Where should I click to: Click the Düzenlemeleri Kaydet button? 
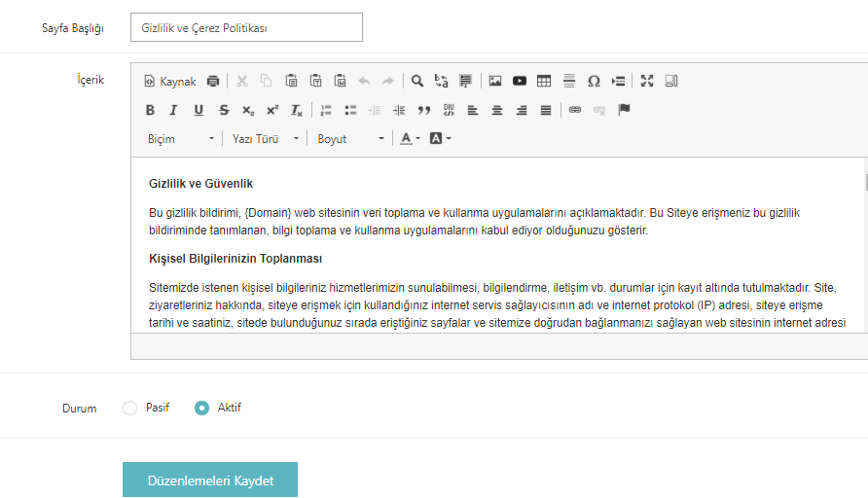(210, 480)
